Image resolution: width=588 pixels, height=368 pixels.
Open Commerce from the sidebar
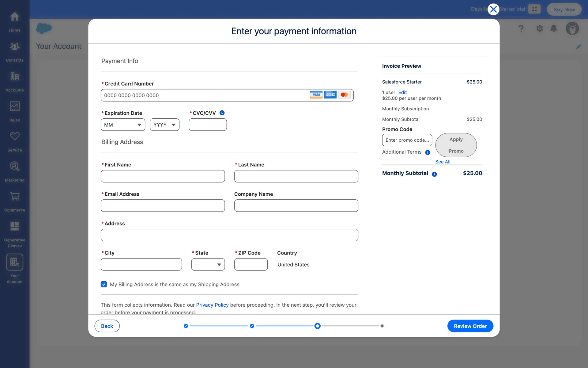14,197
